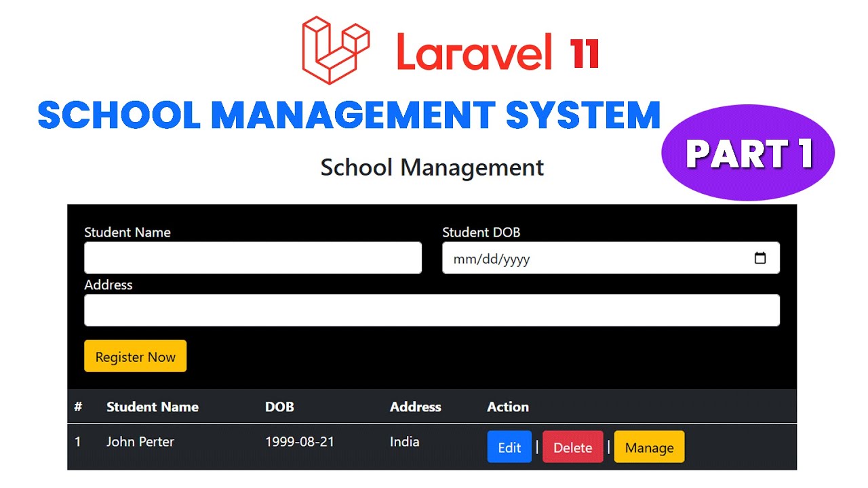The width and height of the screenshot is (868, 488).
Task: Focus the Address input field
Action: coord(432,310)
